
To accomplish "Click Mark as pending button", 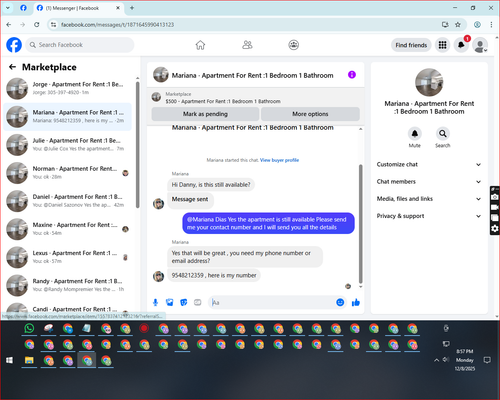I will point(205,114).
